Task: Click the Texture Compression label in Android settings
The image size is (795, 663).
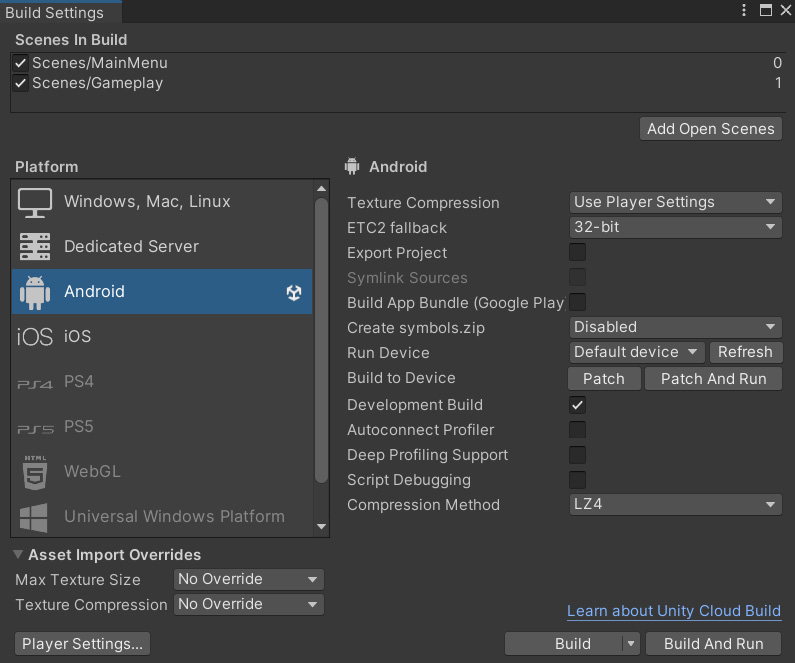Action: 423,203
